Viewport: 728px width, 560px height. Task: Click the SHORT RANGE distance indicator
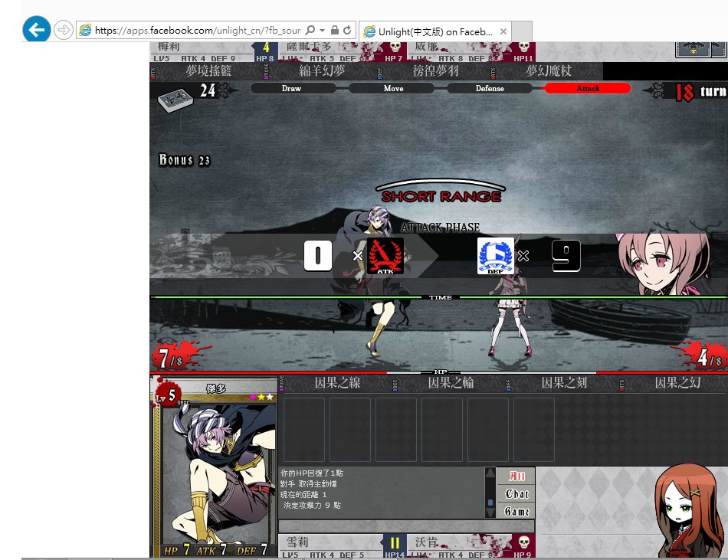coord(441,192)
